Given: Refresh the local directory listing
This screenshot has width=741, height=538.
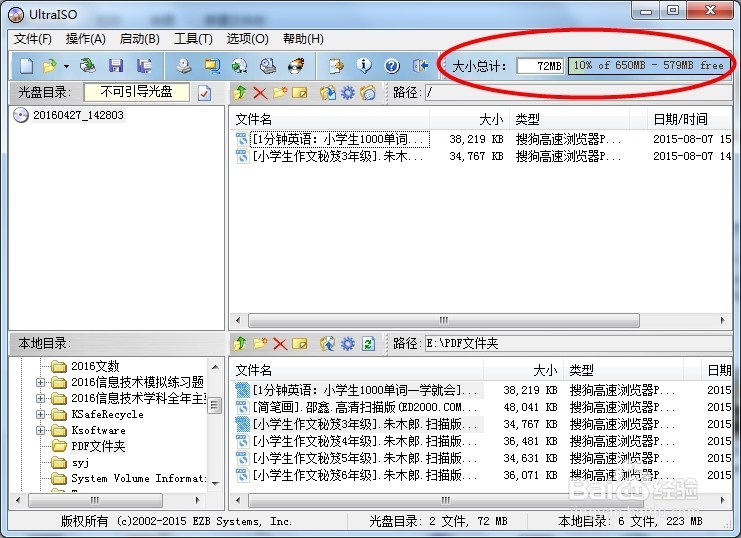Looking at the screenshot, I should (x=368, y=344).
